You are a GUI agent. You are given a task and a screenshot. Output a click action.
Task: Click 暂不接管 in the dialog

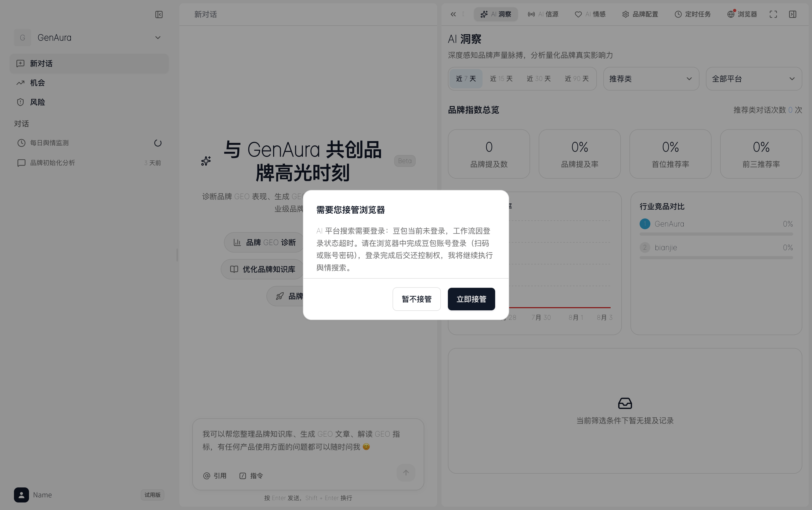[417, 299]
